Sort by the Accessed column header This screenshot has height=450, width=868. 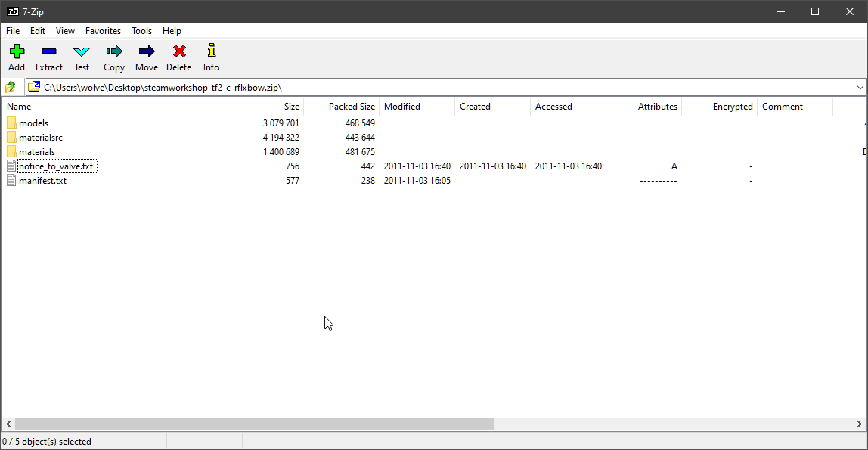click(568, 107)
